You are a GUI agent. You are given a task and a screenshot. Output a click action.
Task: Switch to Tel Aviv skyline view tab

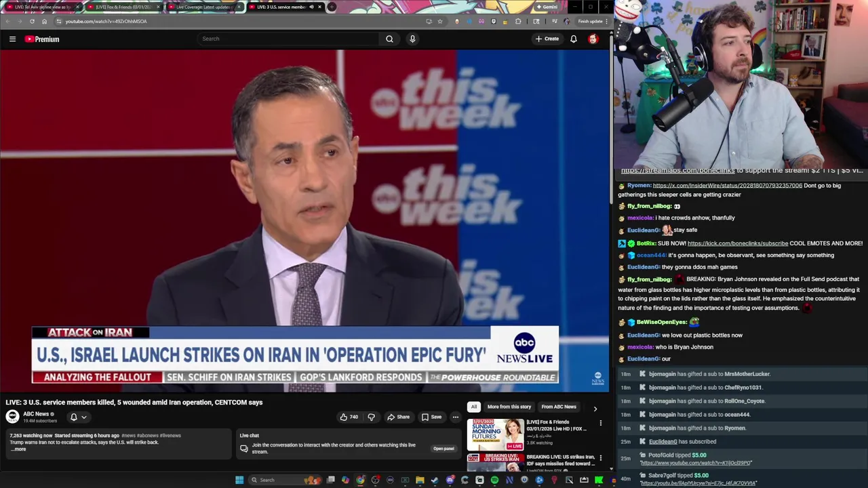(41, 7)
